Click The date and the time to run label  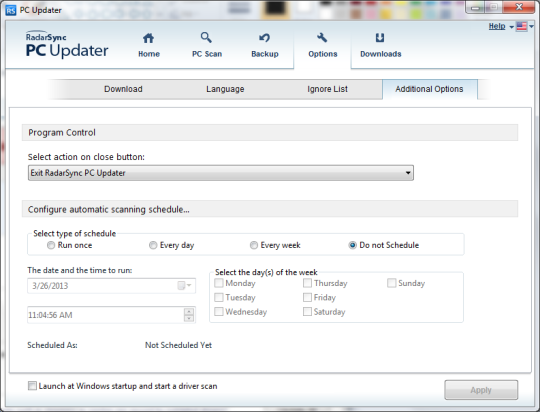tap(80, 270)
